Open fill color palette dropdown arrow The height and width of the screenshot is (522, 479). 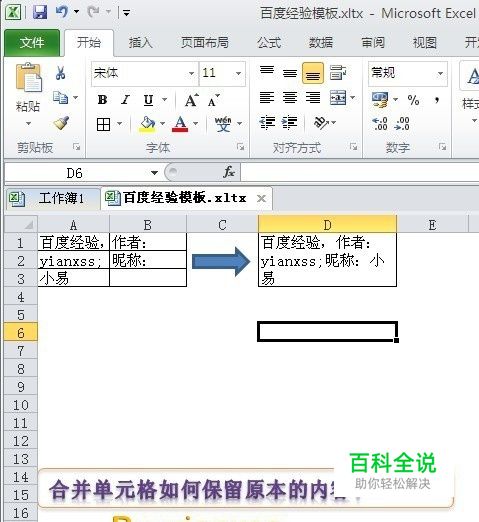click(162, 124)
